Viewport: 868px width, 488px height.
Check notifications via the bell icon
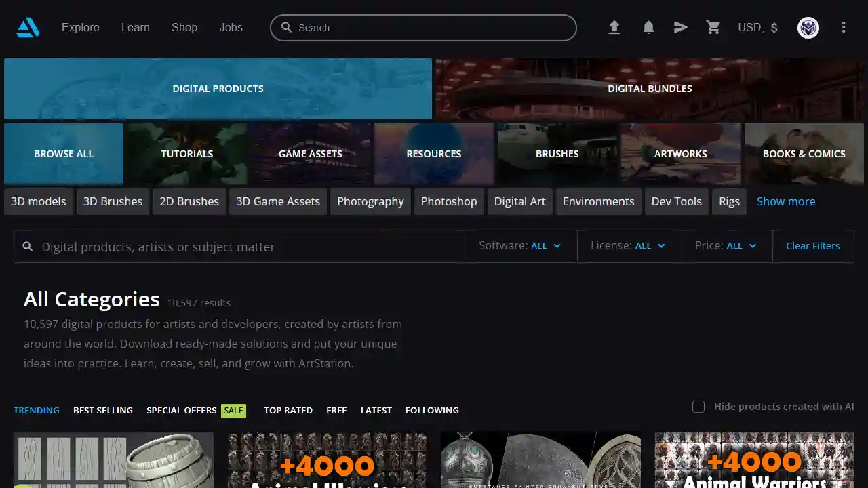[648, 27]
